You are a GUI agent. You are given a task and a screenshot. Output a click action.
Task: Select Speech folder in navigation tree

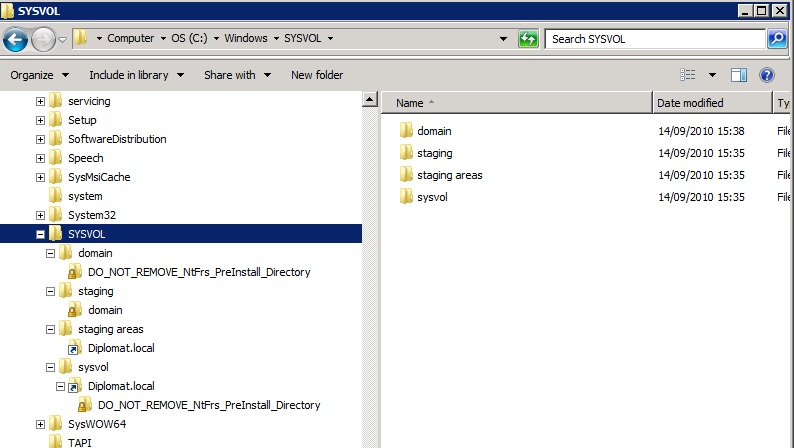tap(86, 158)
